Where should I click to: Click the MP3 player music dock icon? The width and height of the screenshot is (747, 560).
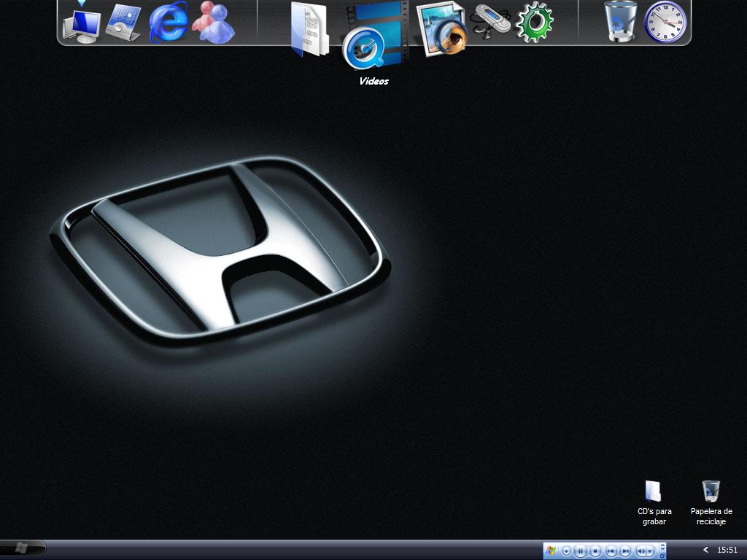[x=489, y=21]
